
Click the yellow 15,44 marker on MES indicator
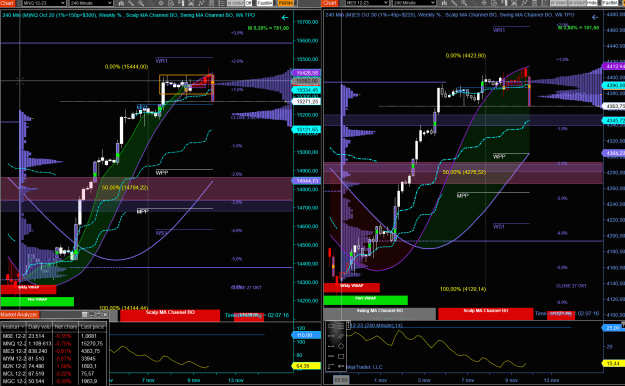(x=613, y=363)
